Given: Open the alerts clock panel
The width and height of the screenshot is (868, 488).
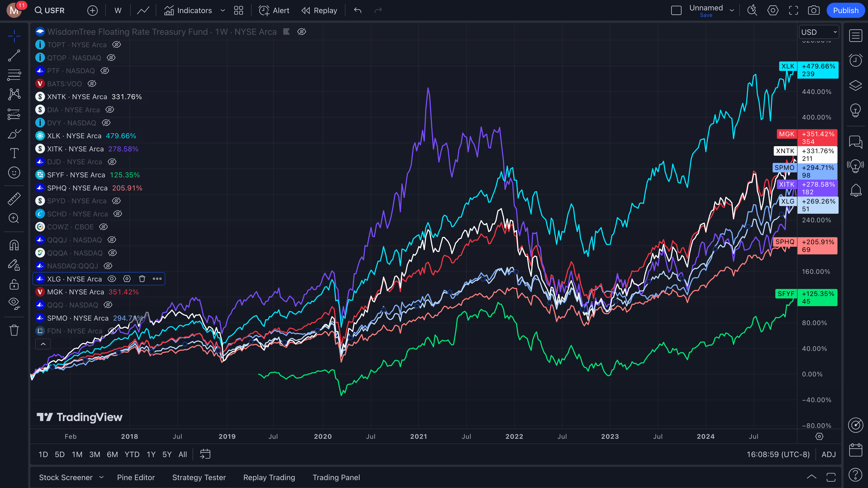Looking at the screenshot, I should pos(856,60).
